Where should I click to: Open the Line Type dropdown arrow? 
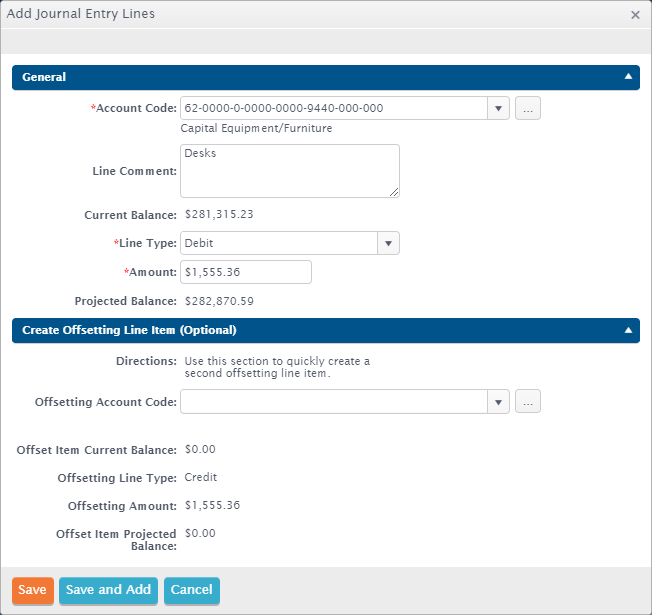[x=388, y=243]
